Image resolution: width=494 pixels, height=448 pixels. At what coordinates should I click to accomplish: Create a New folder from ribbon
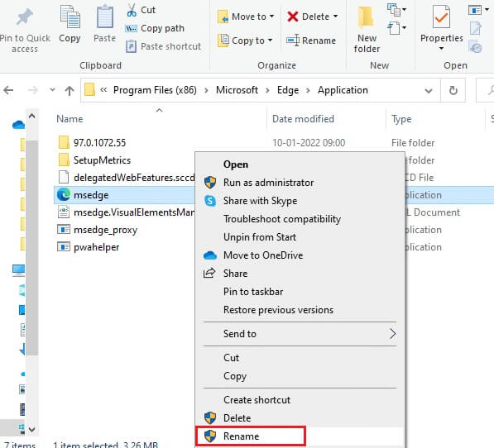coord(367,30)
